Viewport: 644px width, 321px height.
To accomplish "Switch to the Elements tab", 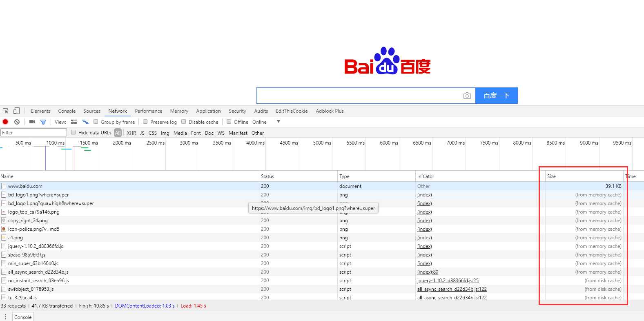I will point(40,111).
